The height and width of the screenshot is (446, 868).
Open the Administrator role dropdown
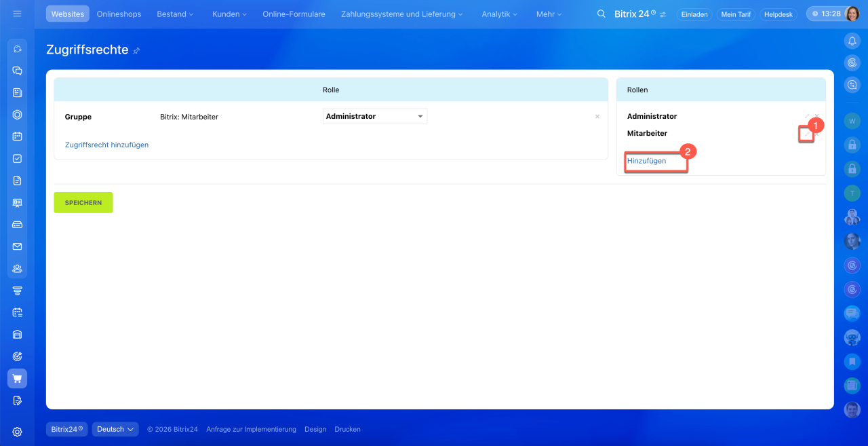[x=375, y=117]
